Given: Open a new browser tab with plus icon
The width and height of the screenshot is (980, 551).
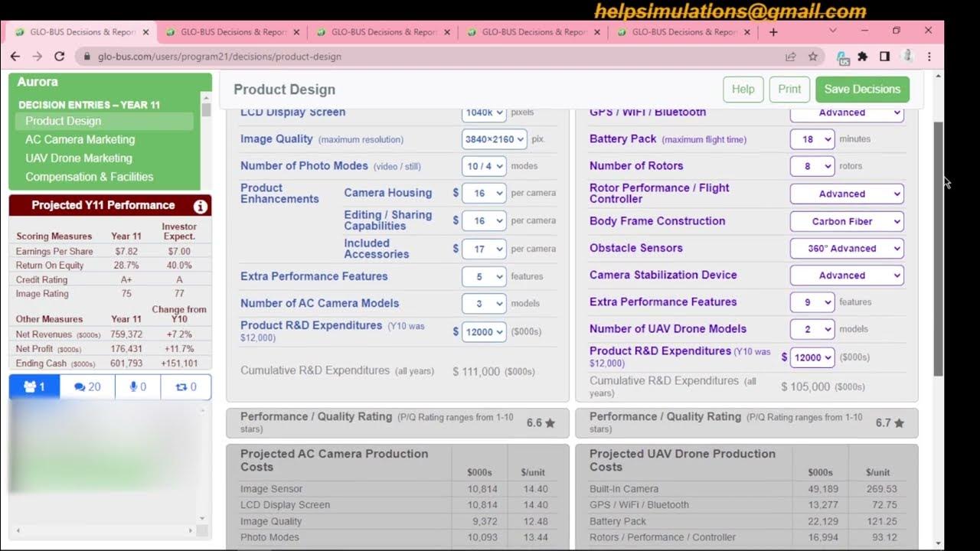Looking at the screenshot, I should click(773, 32).
